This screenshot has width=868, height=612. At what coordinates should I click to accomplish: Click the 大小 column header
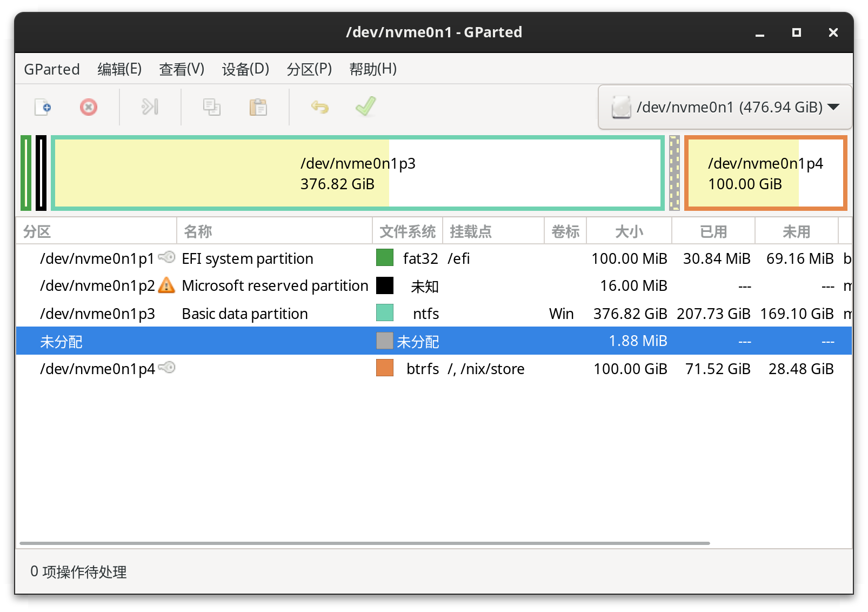629,231
